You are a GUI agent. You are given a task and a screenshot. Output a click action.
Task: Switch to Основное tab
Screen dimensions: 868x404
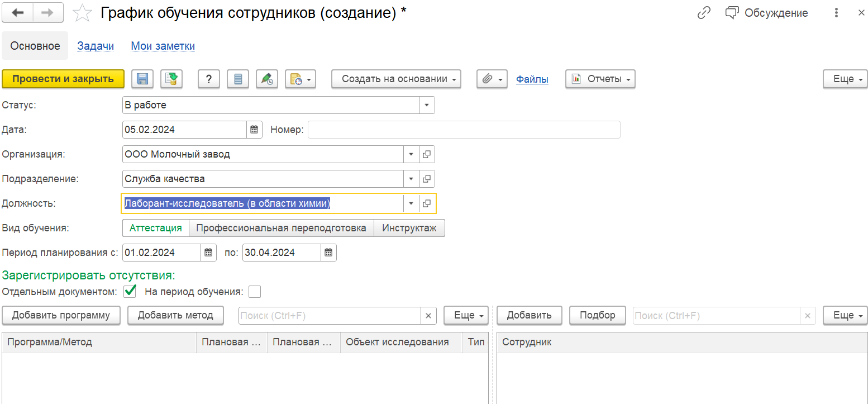pyautogui.click(x=35, y=46)
